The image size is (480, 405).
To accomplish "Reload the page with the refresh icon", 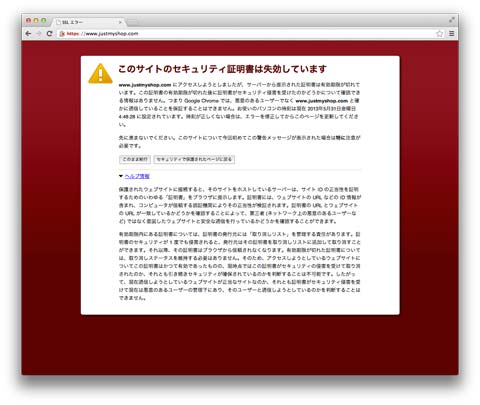I will click(x=49, y=34).
